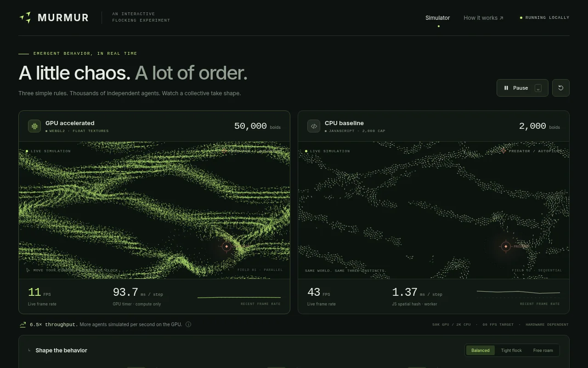Pause the simulation
The height and width of the screenshot is (368, 588).
click(522, 88)
